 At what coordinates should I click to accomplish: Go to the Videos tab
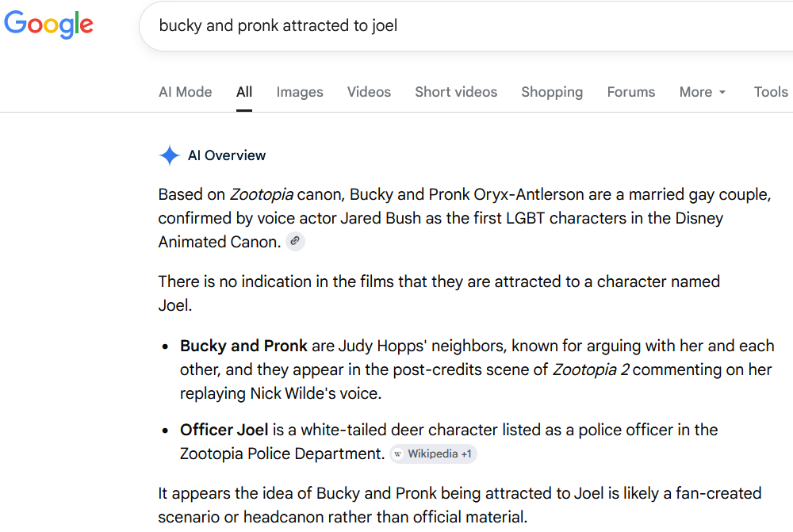[x=369, y=92]
